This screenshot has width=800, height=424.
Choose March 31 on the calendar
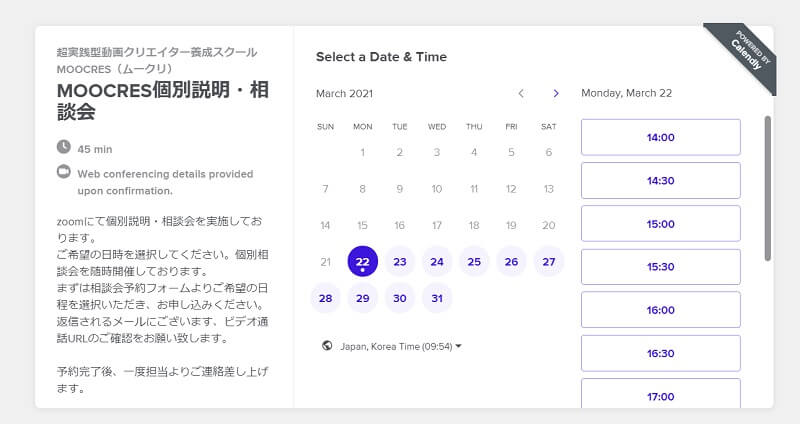pyautogui.click(x=436, y=298)
